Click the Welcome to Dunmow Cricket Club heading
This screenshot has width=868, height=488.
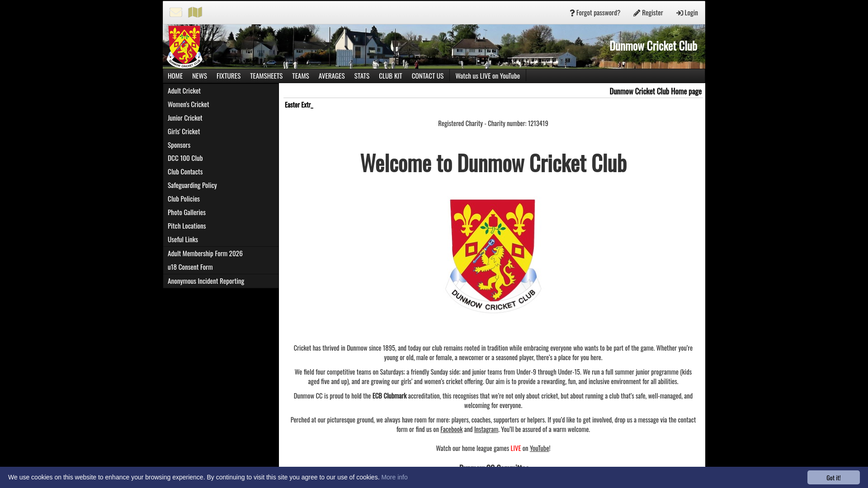pyautogui.click(x=493, y=163)
